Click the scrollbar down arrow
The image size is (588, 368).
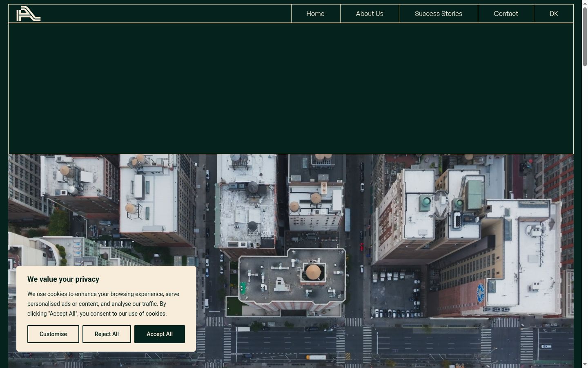tap(585, 364)
